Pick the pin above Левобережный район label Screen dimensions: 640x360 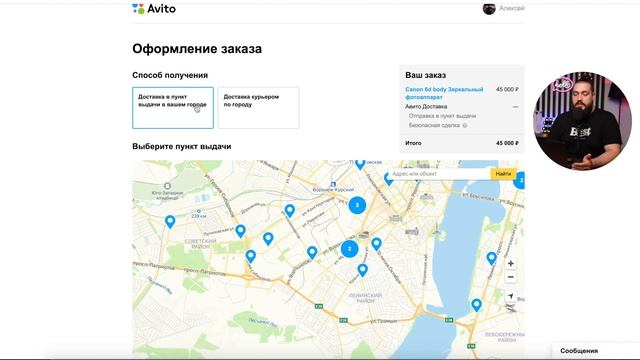(476, 305)
